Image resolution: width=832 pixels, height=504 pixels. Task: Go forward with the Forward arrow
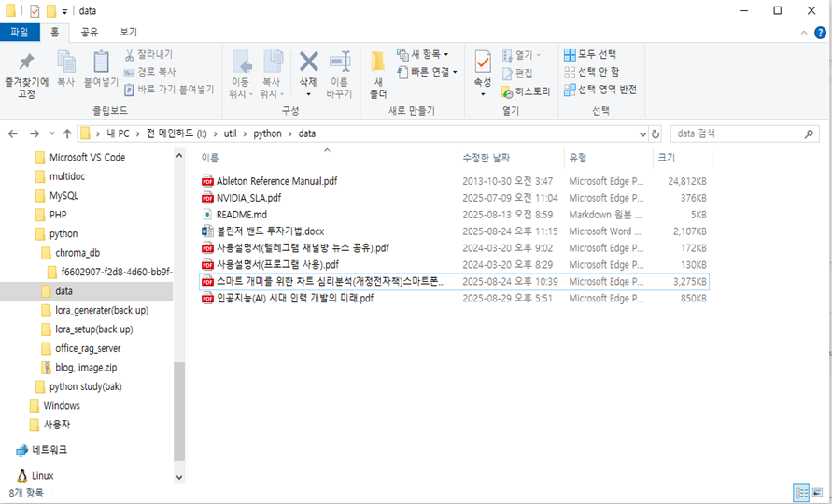tap(35, 133)
